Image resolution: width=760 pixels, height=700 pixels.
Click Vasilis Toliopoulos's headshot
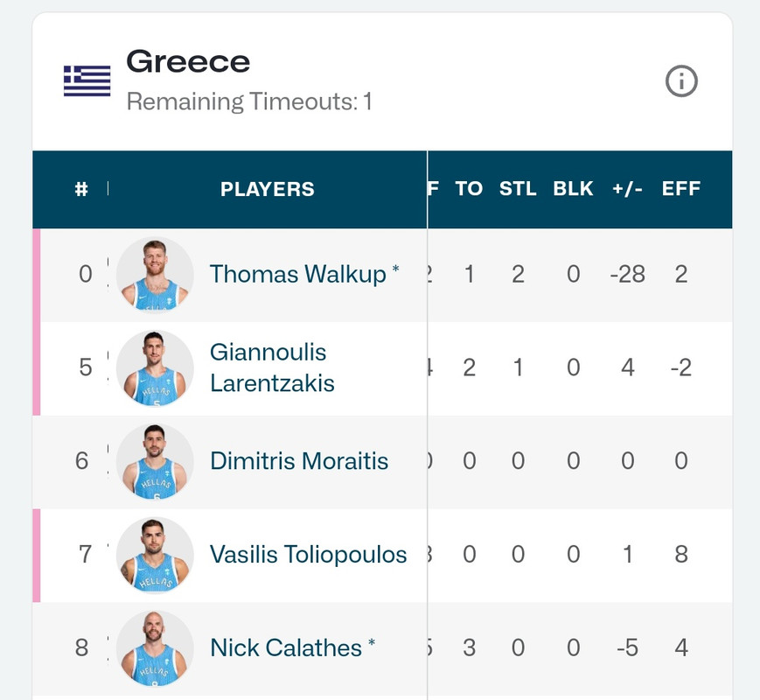click(155, 555)
